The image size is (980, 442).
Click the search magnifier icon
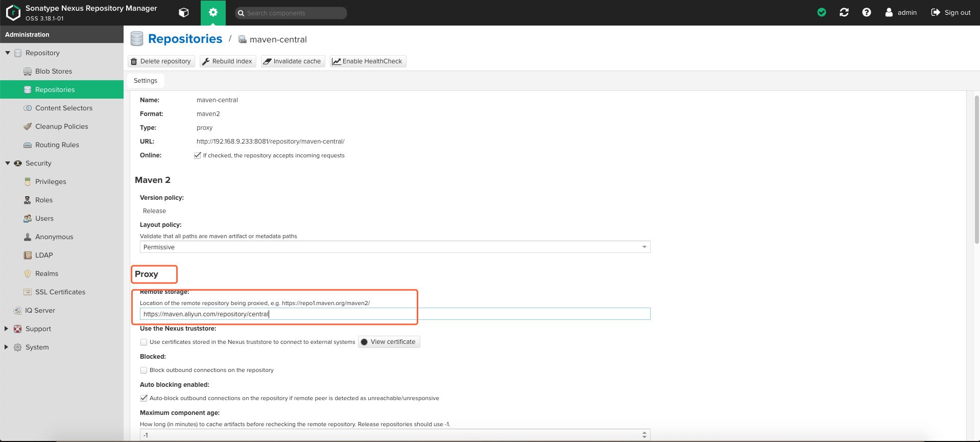tap(241, 13)
